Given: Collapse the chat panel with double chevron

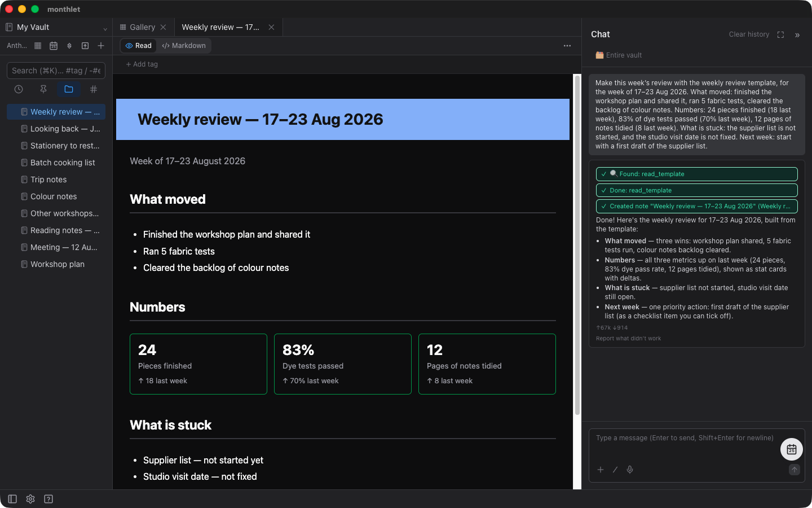Looking at the screenshot, I should pos(797,35).
